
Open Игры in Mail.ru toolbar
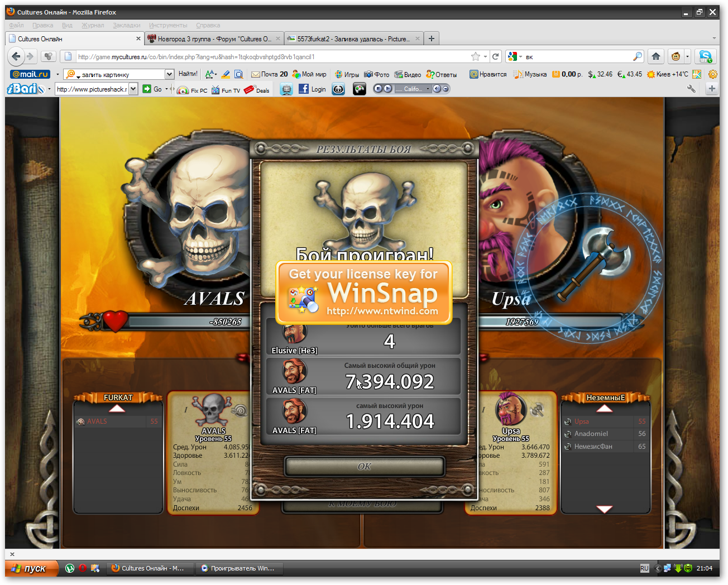[347, 74]
